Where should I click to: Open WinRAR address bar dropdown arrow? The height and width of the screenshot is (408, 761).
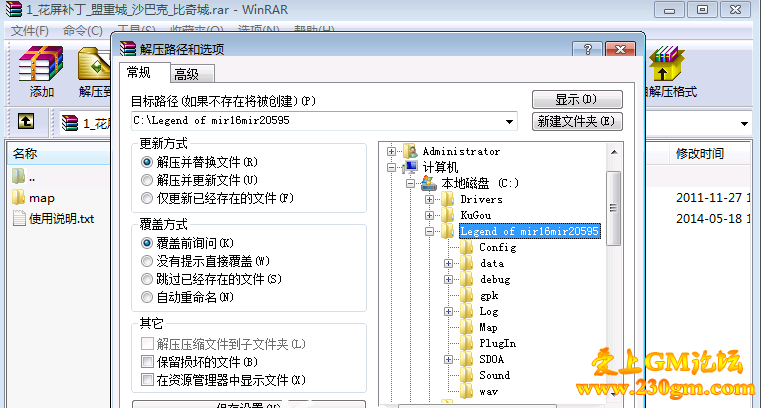click(744, 124)
